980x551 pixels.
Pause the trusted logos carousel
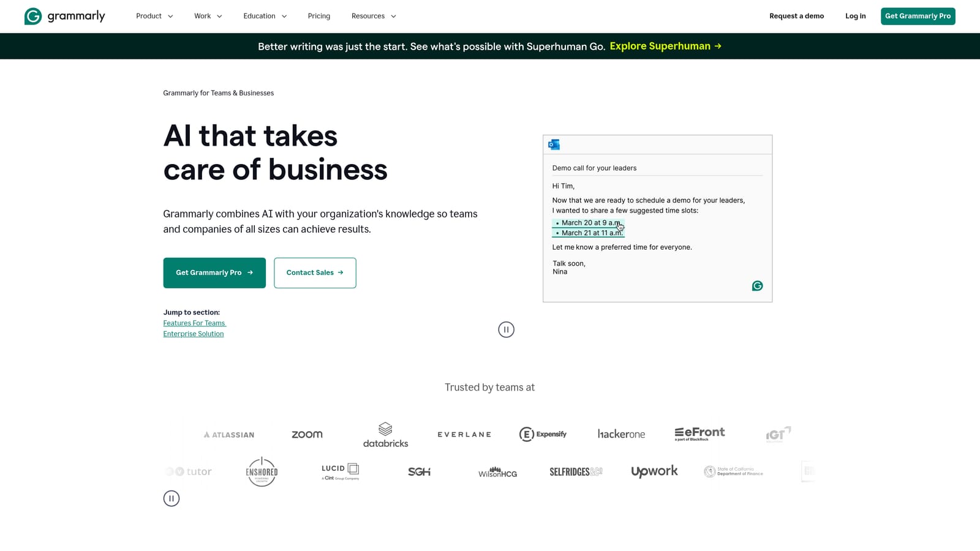171,498
